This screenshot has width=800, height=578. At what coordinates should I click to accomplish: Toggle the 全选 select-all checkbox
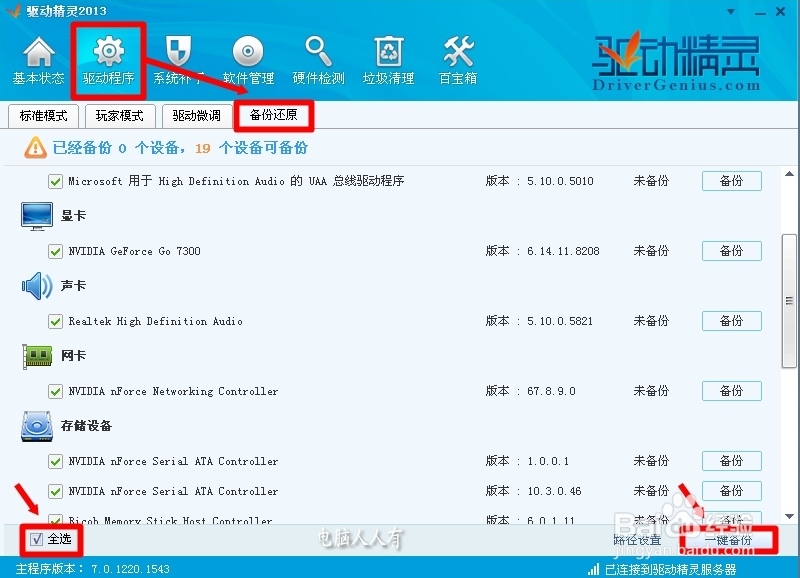click(36, 539)
